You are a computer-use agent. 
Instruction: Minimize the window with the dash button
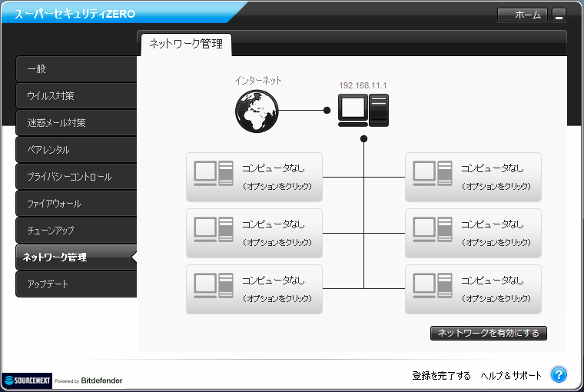pos(559,15)
